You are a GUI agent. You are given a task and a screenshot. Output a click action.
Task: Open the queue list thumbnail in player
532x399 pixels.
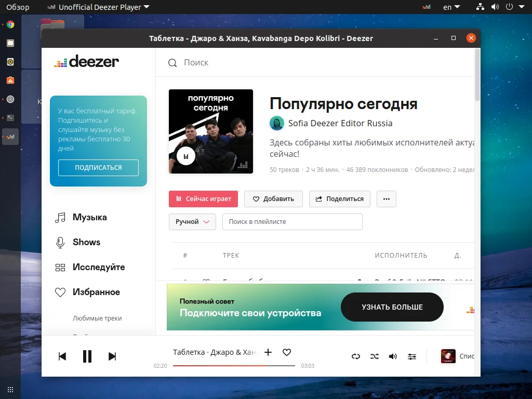[448, 356]
